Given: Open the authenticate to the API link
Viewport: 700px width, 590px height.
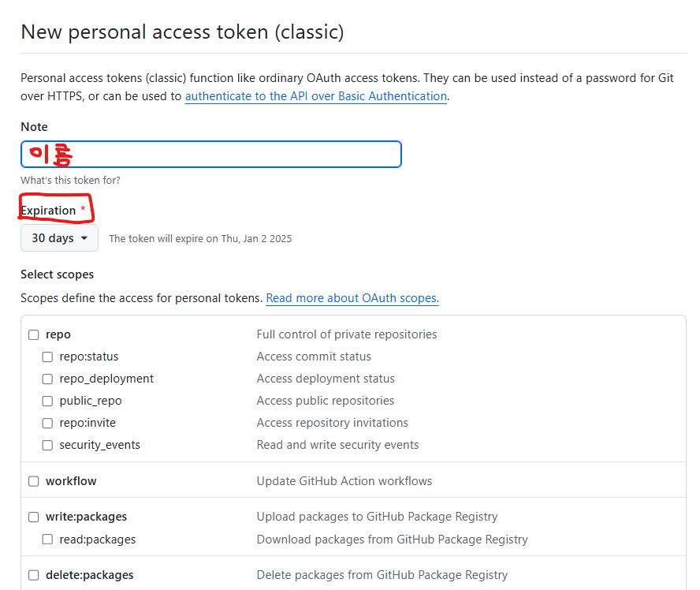Looking at the screenshot, I should tap(316, 96).
